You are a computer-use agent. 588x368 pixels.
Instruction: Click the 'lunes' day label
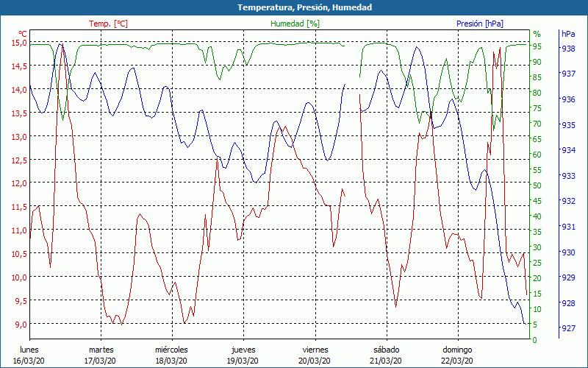pyautogui.click(x=29, y=350)
